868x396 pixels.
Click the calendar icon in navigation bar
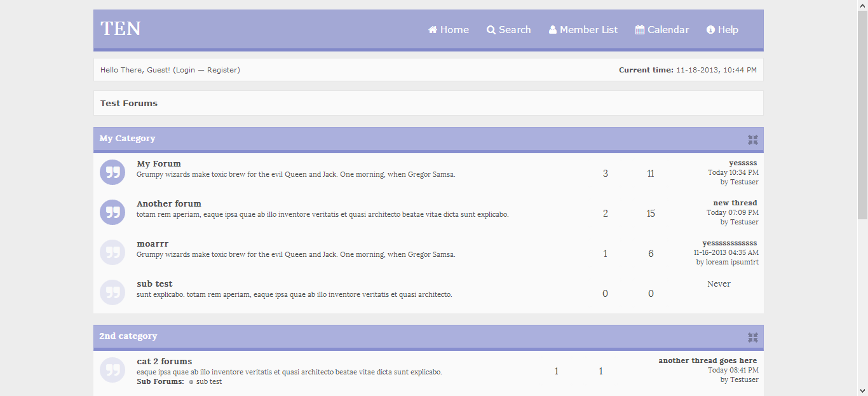coord(640,30)
